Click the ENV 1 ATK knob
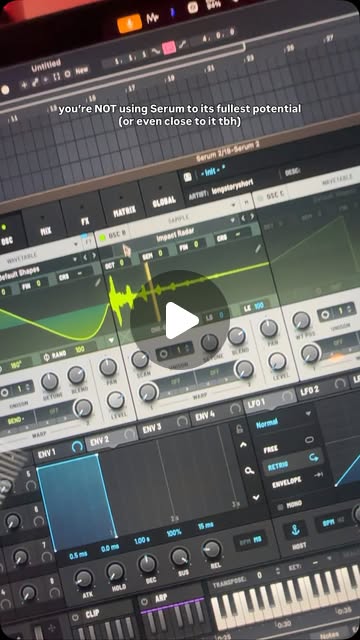The image size is (360, 640). click(x=84, y=579)
